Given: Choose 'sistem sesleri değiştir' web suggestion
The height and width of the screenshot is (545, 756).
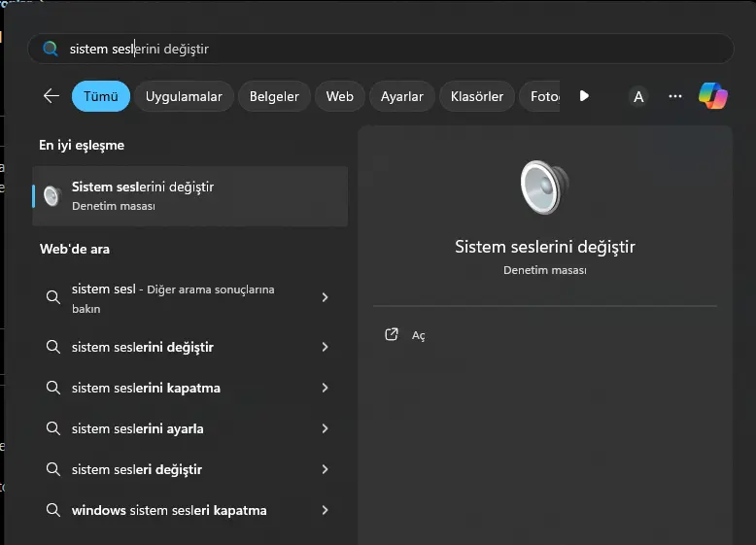Looking at the screenshot, I should tap(189, 469).
